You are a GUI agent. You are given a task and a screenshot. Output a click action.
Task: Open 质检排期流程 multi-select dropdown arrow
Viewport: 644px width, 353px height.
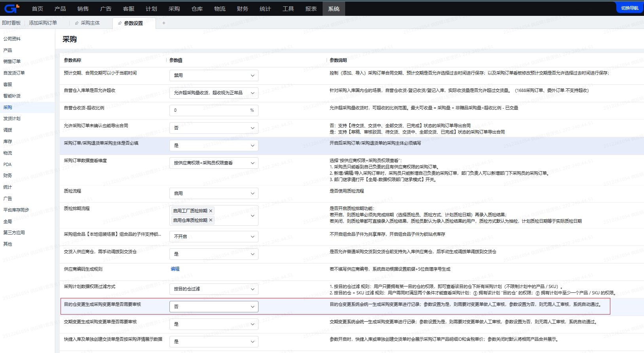tap(253, 216)
